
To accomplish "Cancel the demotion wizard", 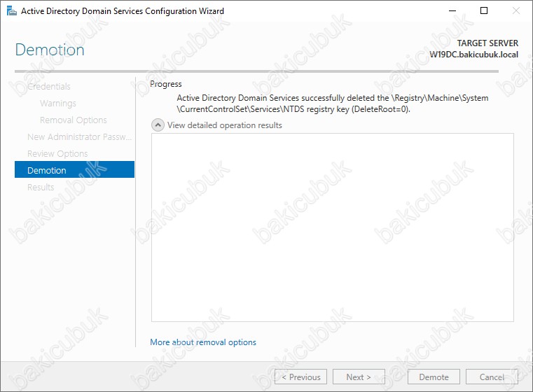I will tap(492, 377).
